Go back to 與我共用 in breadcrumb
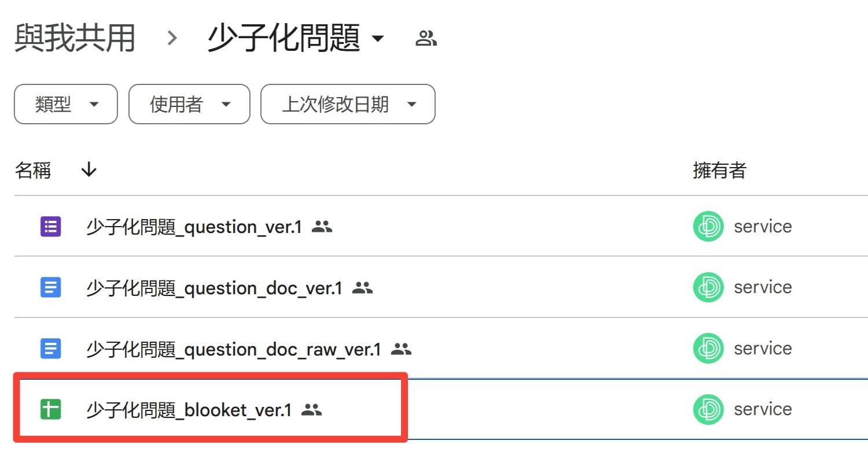 75,39
